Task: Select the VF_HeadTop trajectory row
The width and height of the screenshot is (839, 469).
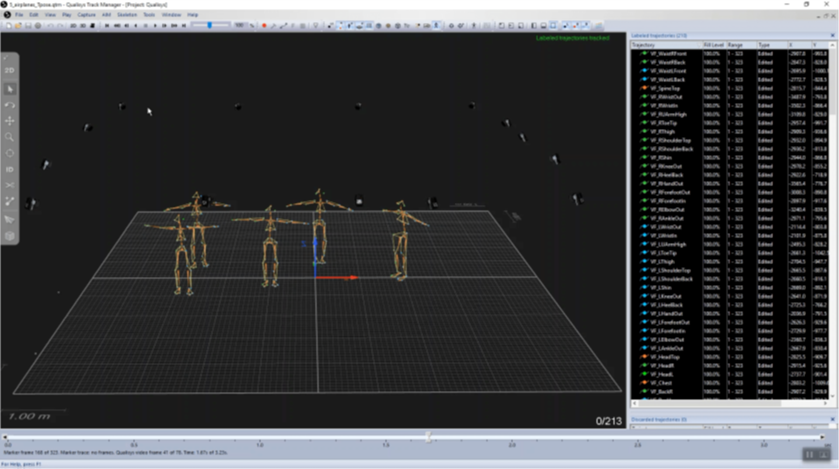Action: (x=730, y=357)
